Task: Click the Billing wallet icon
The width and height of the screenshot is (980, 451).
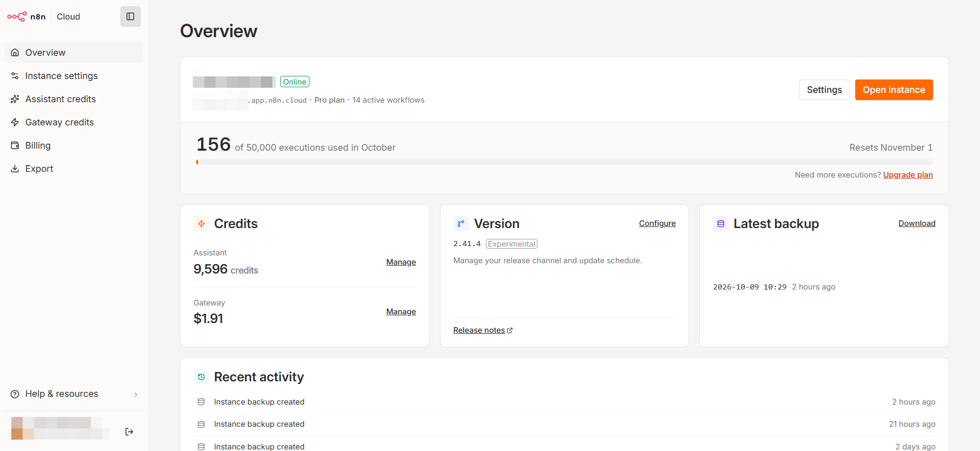Action: coord(15,146)
